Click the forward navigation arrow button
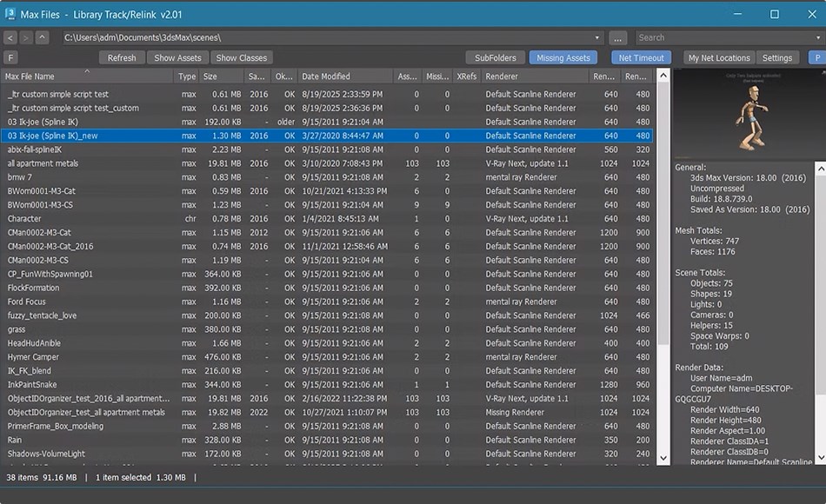Image resolution: width=826 pixels, height=504 pixels. pyautogui.click(x=26, y=38)
